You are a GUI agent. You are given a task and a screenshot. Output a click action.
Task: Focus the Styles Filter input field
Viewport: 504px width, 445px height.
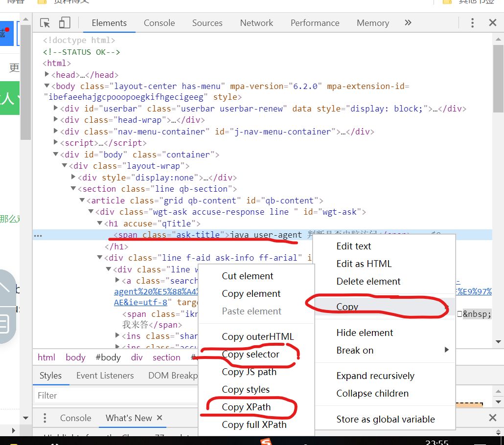tap(98, 395)
